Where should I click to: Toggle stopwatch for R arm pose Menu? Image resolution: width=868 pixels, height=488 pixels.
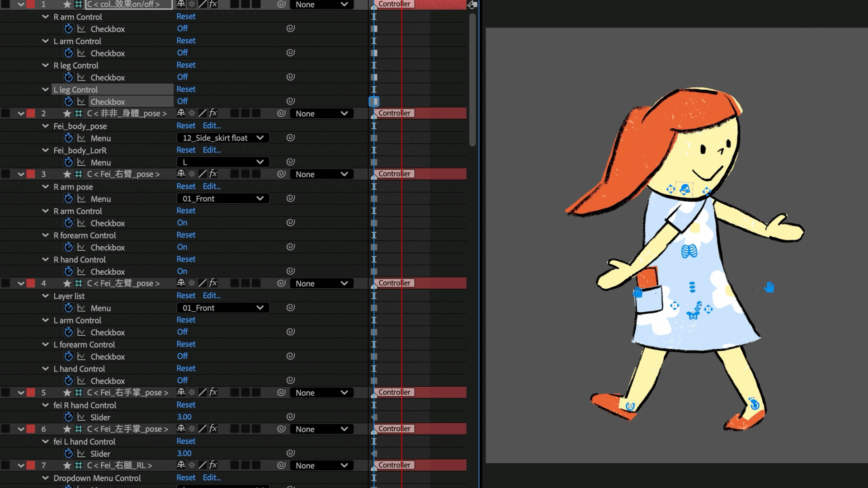(x=68, y=199)
